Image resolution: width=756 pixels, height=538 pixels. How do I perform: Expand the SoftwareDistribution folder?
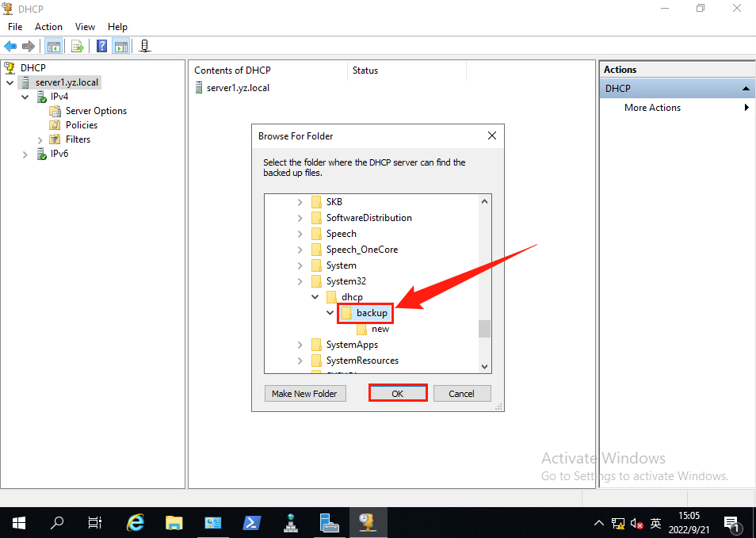[x=300, y=218]
